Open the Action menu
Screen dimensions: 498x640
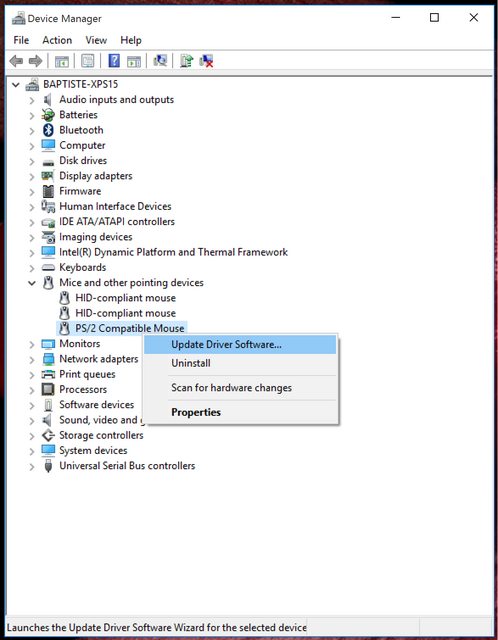pyautogui.click(x=57, y=40)
